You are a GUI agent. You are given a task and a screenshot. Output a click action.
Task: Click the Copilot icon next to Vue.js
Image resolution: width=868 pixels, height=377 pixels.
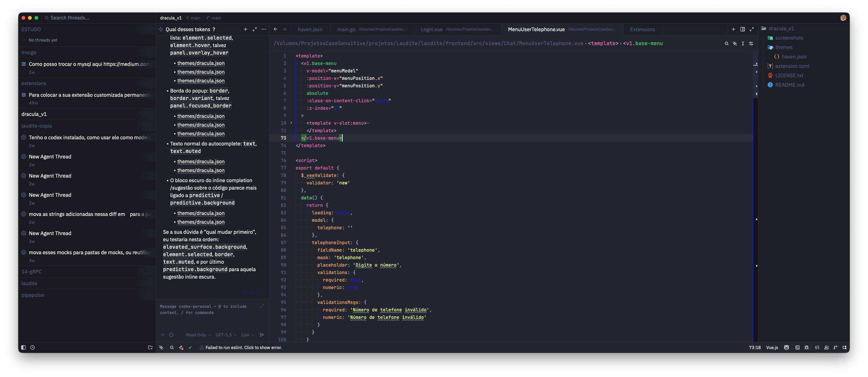point(786,347)
